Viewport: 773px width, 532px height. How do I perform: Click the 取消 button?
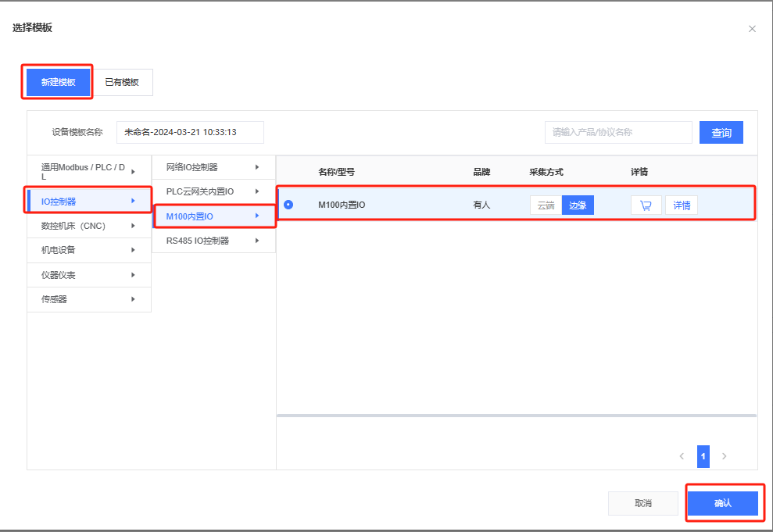[x=643, y=503]
